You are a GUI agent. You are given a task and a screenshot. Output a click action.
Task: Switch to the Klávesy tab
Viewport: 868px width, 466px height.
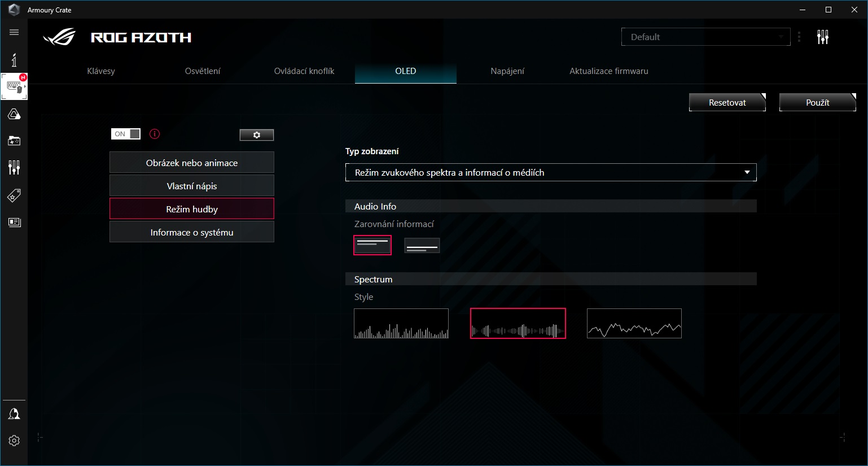(x=101, y=71)
